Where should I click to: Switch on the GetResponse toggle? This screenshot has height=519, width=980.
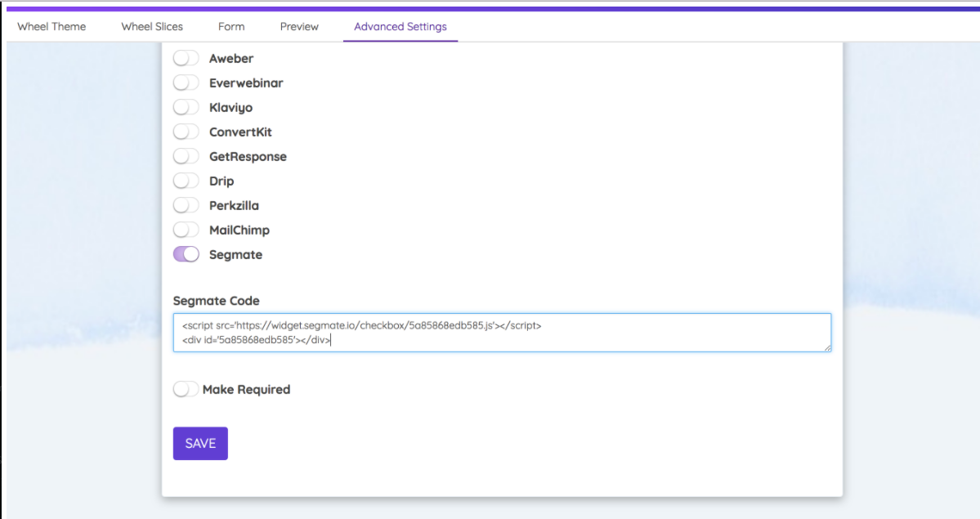186,156
